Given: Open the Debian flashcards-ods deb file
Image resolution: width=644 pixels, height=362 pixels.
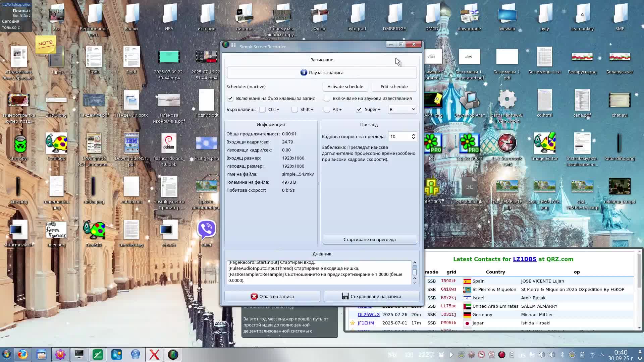Looking at the screenshot, I should pyautogui.click(x=169, y=143).
